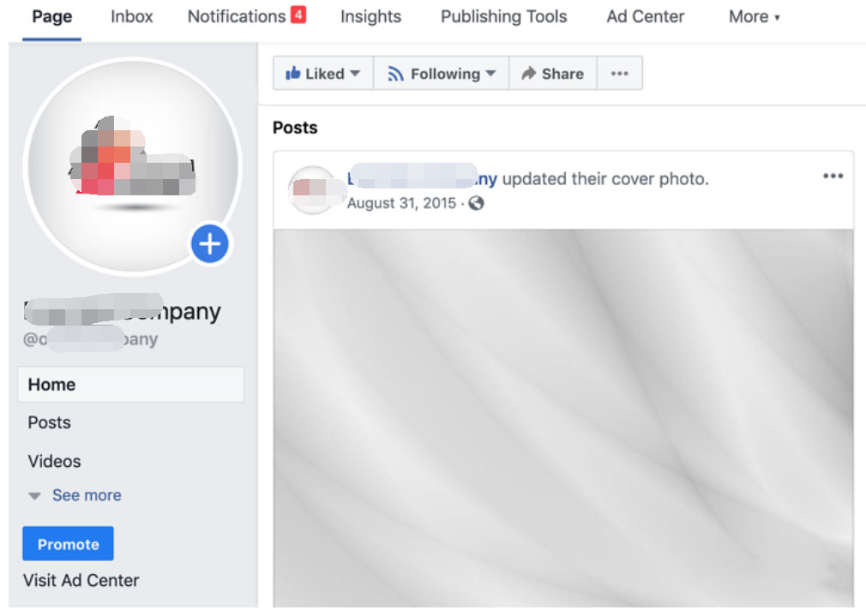Open the Liked dropdown arrow
Image resolution: width=866 pixels, height=616 pixels.
[355, 74]
